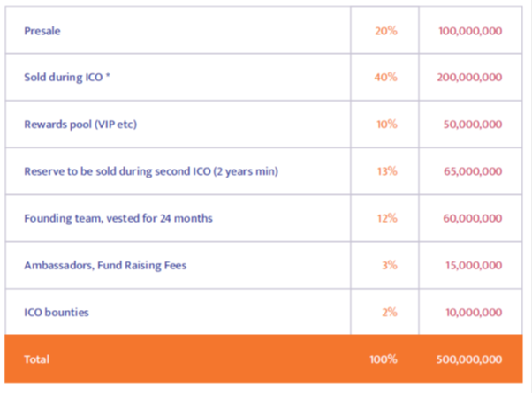This screenshot has width=532, height=393.
Task: Click the 13% reserve percentage
Action: (386, 171)
